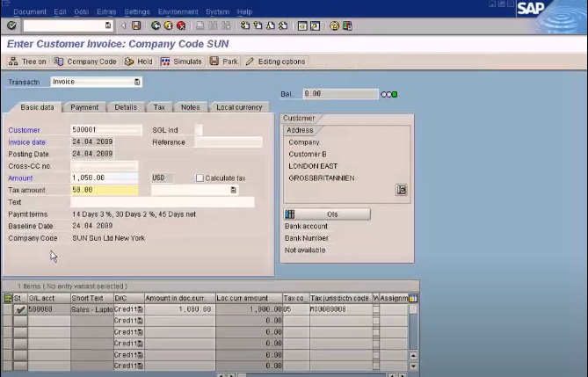This screenshot has height=377, width=588.
Task: Click select-all icon left of St. column
Action: [8, 298]
